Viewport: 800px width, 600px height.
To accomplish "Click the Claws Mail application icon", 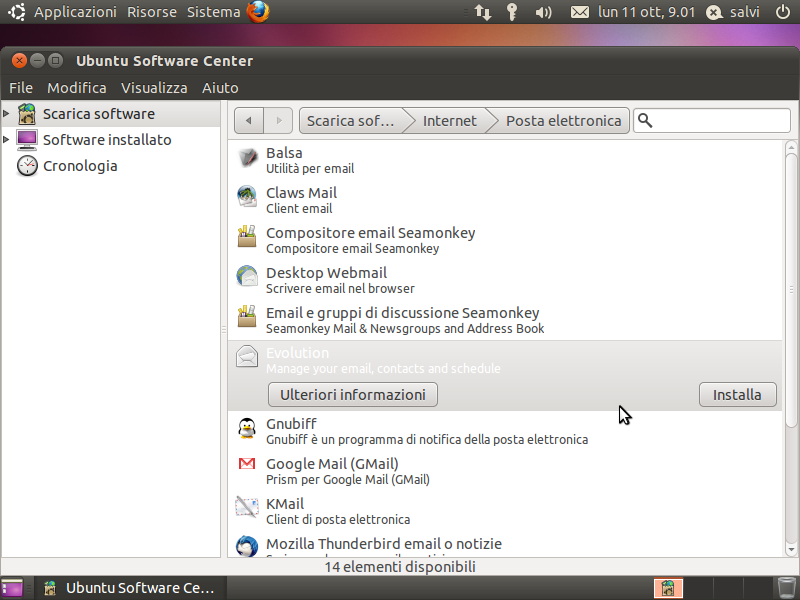I will click(247, 196).
